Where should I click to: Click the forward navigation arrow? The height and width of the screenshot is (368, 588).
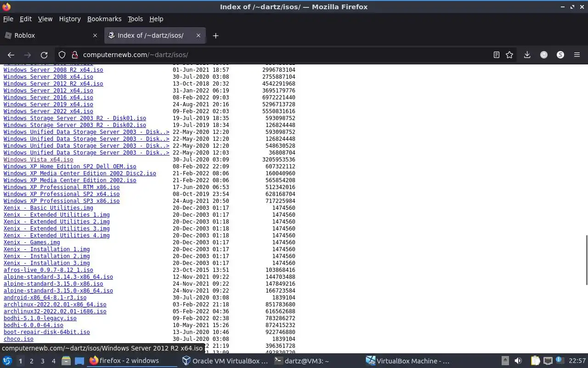(x=27, y=55)
